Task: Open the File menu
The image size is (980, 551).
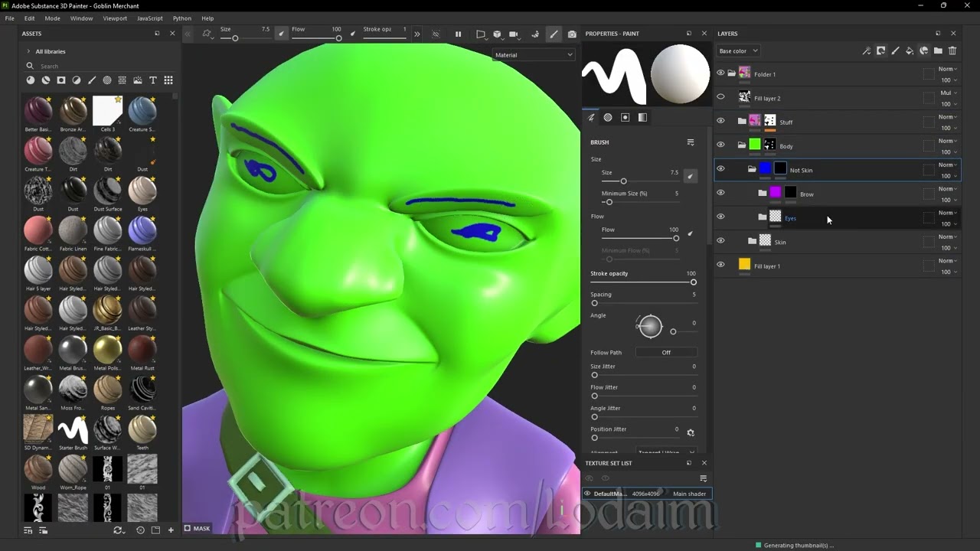Action: click(9, 18)
